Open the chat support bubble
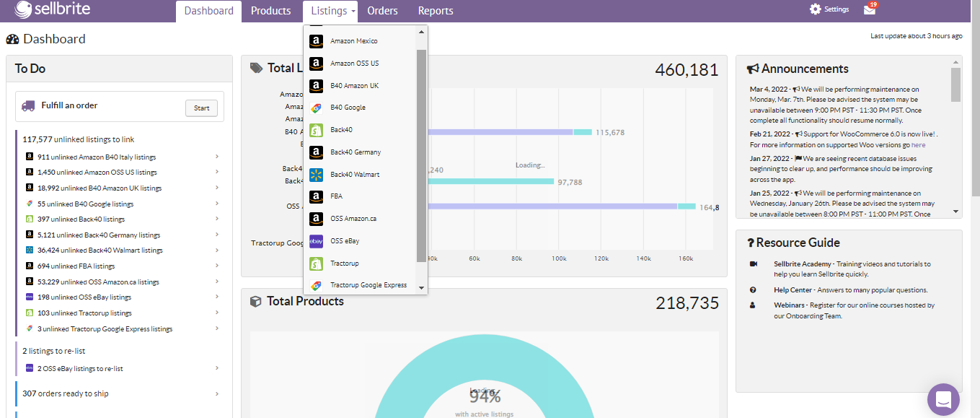Screen dimensions: 980x418 (x=943, y=399)
